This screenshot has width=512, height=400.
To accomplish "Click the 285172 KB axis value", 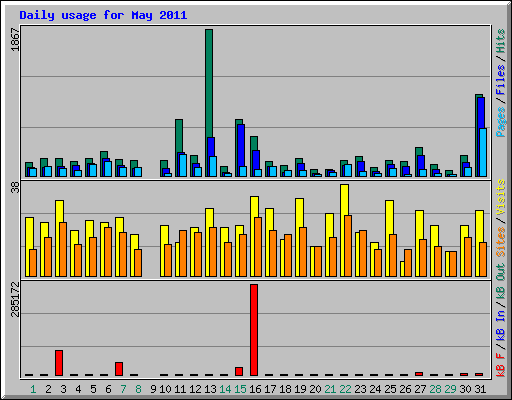I will tap(15, 300).
